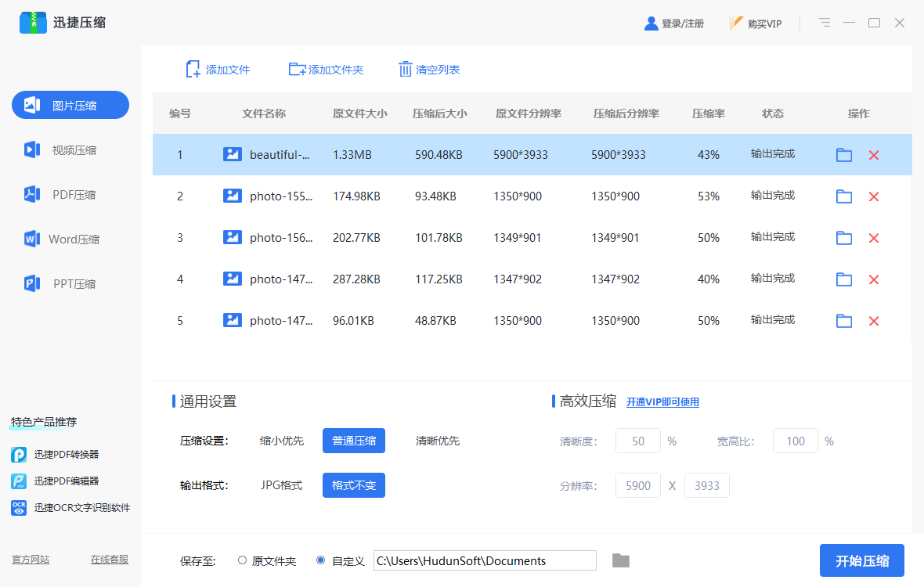This screenshot has width=924, height=587.
Task: Click the 状态 column header
Action: pos(773,113)
